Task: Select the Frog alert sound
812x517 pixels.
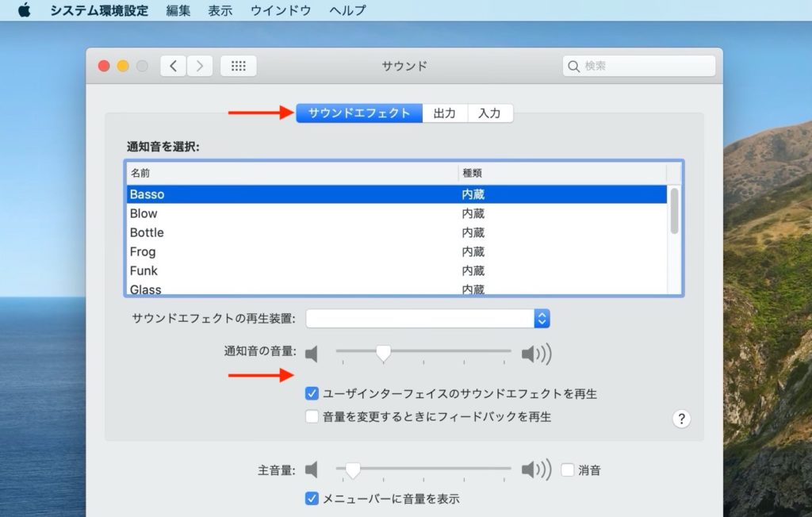Action: pos(238,251)
